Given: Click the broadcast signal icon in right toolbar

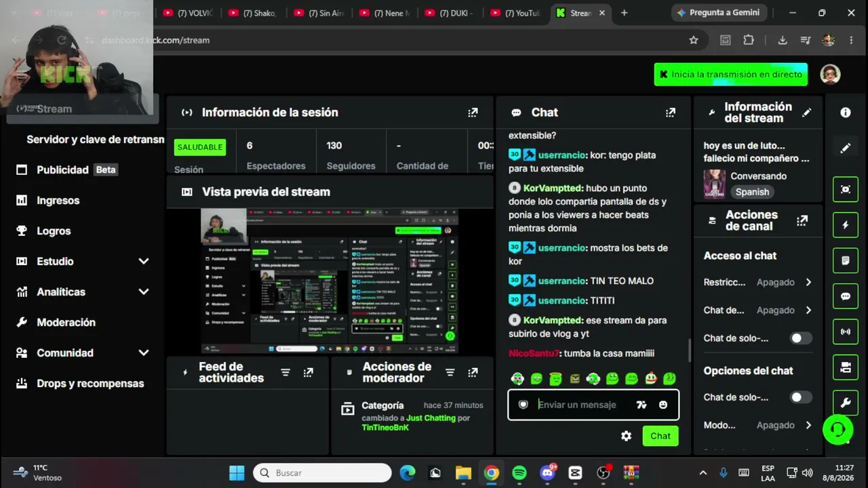Looking at the screenshot, I should tap(846, 331).
